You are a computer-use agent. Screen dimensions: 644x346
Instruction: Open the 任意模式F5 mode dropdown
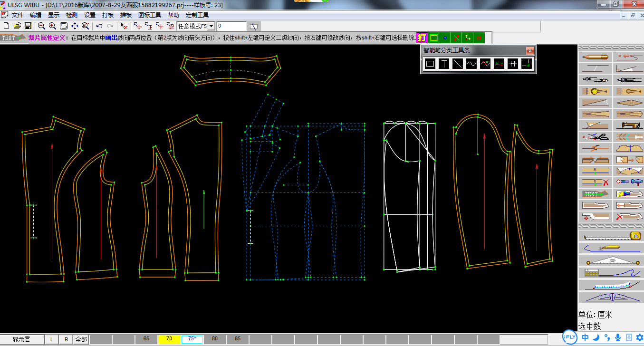pos(211,26)
